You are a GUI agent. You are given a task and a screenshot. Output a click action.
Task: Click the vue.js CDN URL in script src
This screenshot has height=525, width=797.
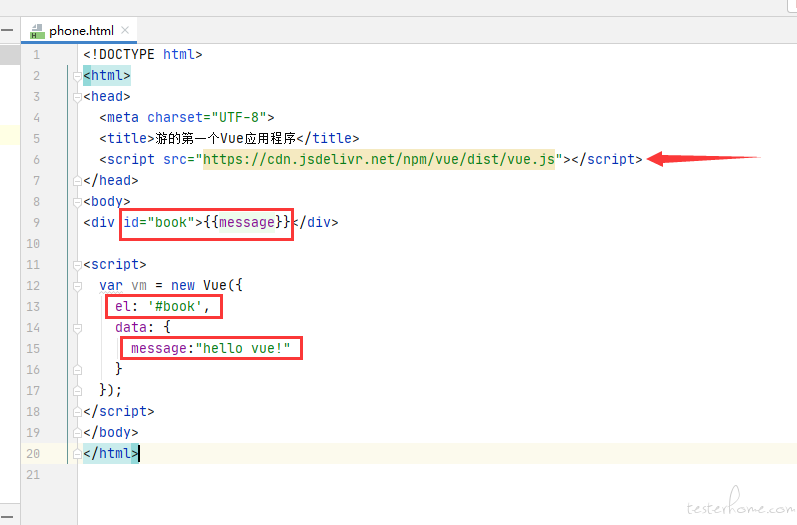[379, 160]
